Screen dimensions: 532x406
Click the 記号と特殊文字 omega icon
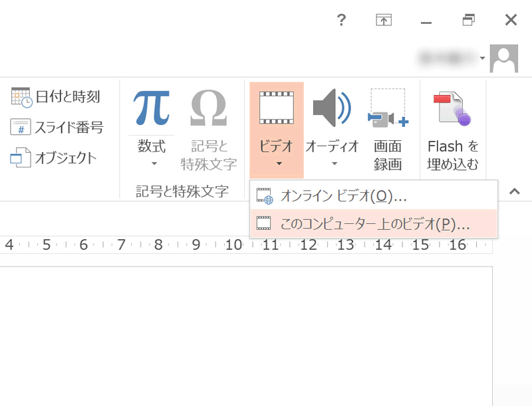(209, 107)
